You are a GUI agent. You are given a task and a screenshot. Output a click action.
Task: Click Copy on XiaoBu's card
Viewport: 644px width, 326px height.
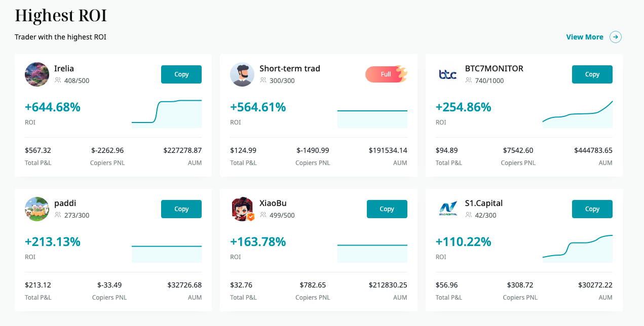tap(387, 209)
